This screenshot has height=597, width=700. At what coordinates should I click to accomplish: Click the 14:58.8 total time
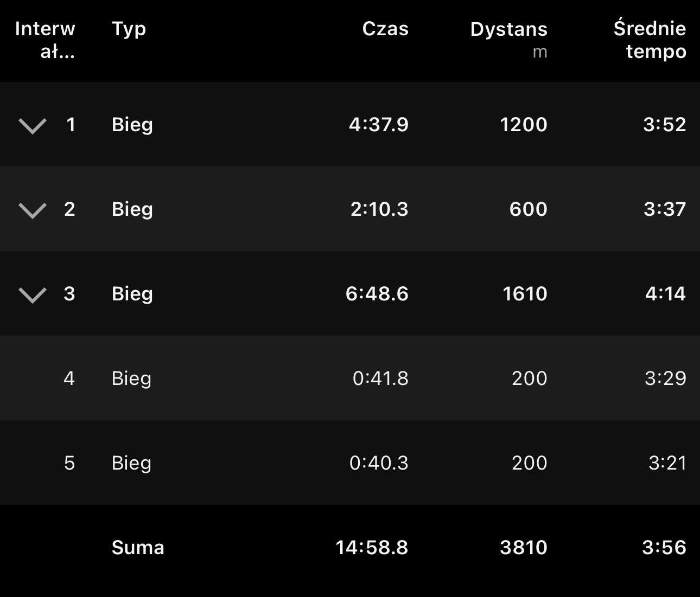click(x=372, y=548)
